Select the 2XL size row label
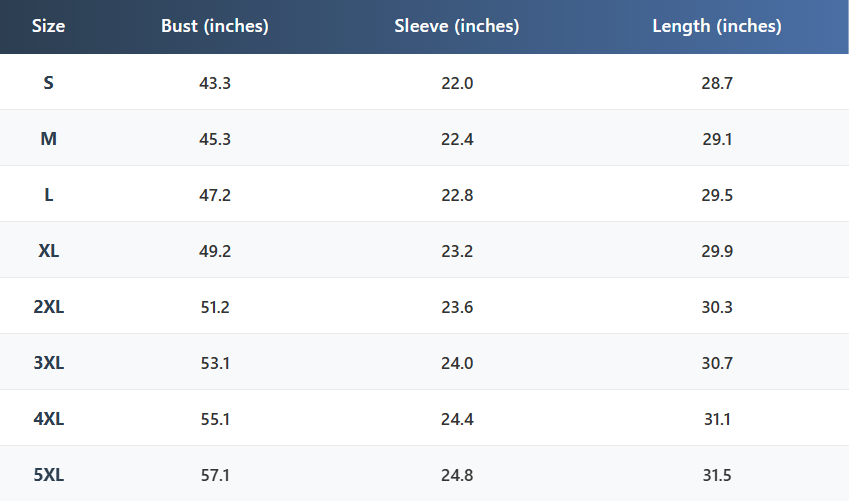Image resolution: width=849 pixels, height=501 pixels. (x=48, y=307)
